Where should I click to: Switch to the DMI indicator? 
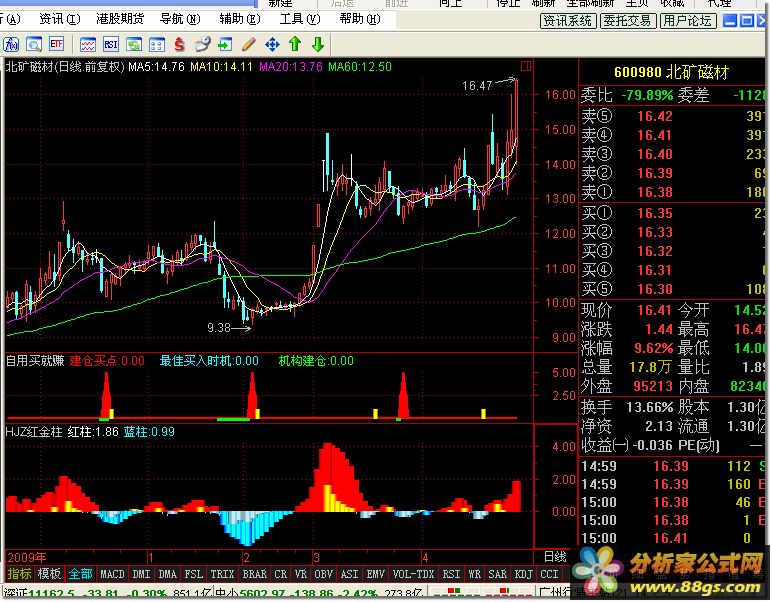(141, 574)
